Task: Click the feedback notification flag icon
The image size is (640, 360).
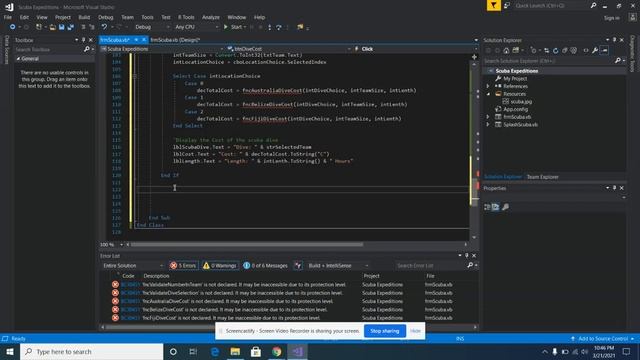Action: [x=493, y=5]
